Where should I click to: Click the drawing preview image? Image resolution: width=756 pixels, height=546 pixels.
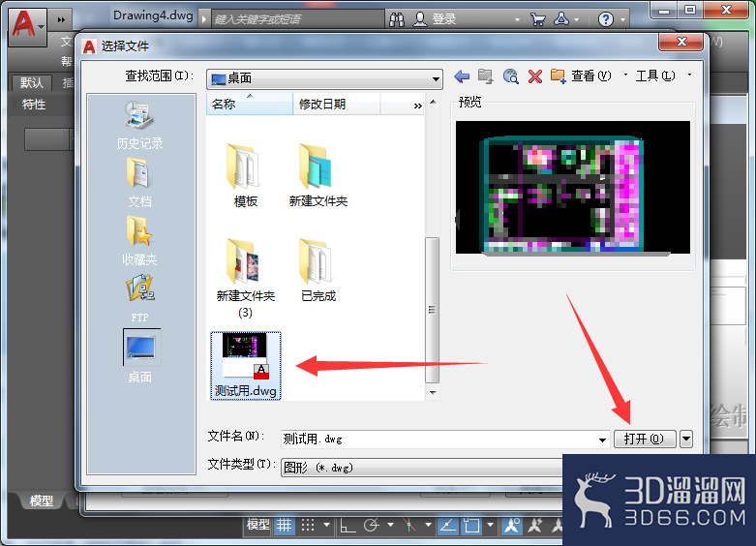[x=573, y=187]
